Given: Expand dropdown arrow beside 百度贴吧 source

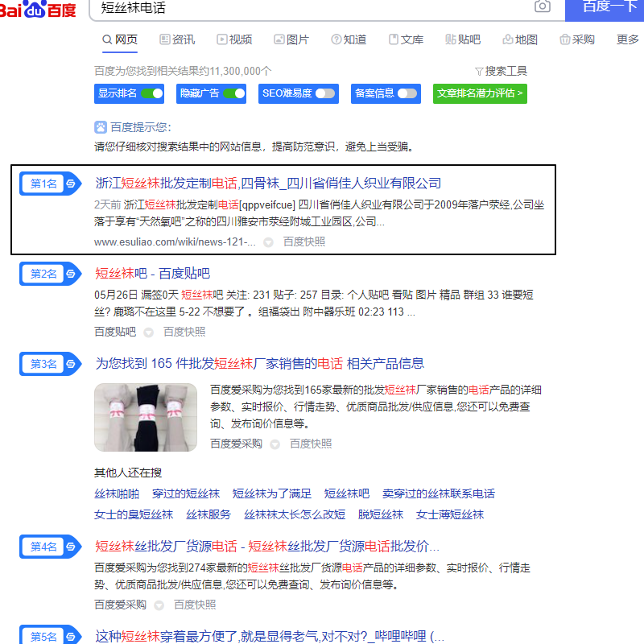Looking at the screenshot, I should tap(149, 332).
